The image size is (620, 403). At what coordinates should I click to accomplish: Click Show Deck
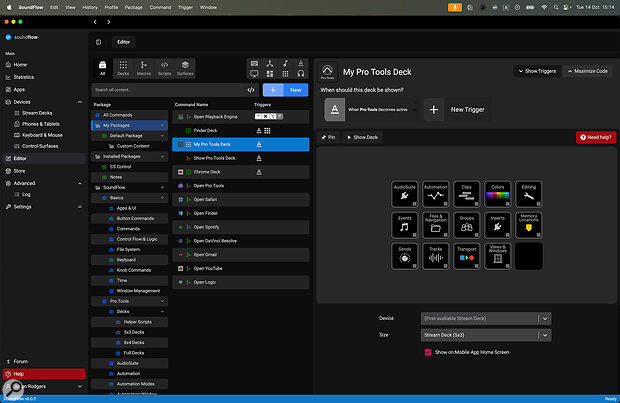[362, 137]
